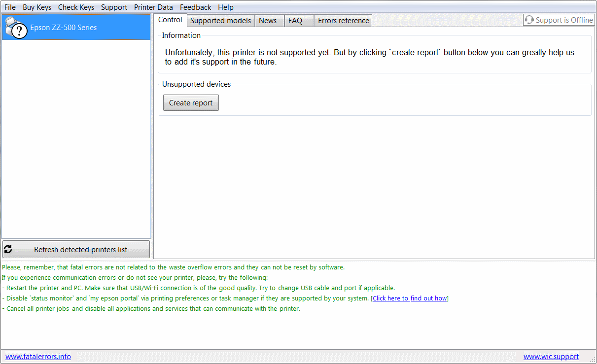Screen dimensions: 597x364
Task: Click the headset support status icon
Action: (x=529, y=20)
